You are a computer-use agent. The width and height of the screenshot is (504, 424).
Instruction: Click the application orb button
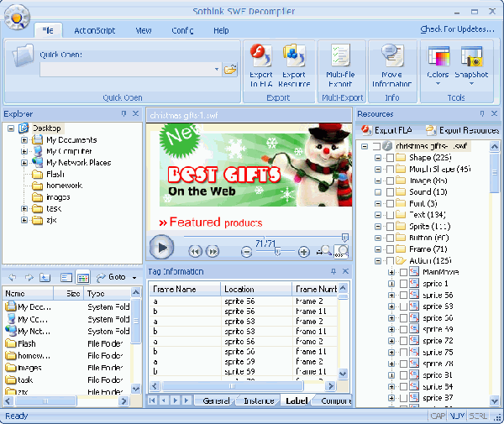coord(17,17)
